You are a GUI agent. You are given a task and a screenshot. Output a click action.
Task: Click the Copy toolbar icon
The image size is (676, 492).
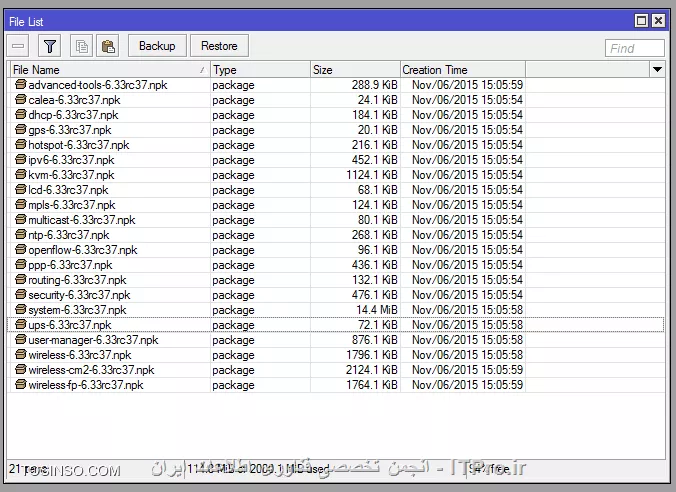[x=81, y=46]
